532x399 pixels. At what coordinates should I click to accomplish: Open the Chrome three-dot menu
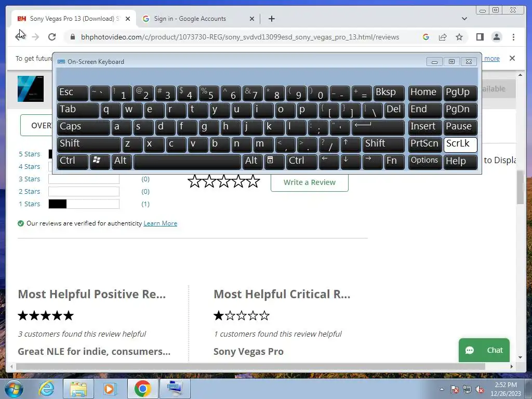513,37
